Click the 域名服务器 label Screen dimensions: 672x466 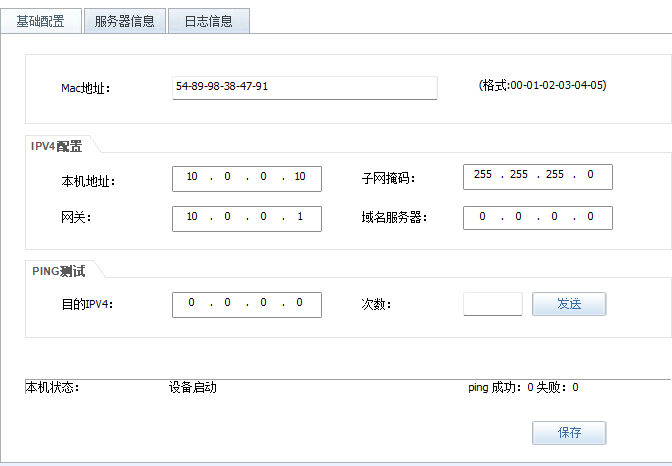[x=394, y=217]
